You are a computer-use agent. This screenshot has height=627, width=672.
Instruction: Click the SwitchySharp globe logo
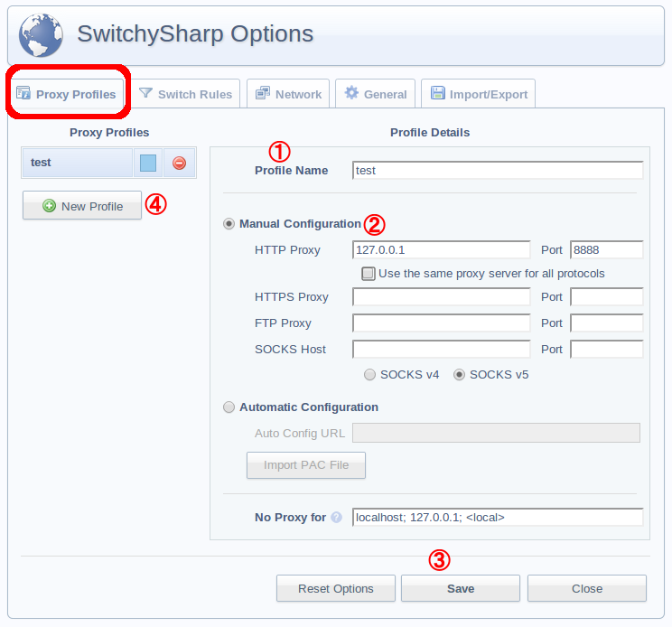coord(41,35)
